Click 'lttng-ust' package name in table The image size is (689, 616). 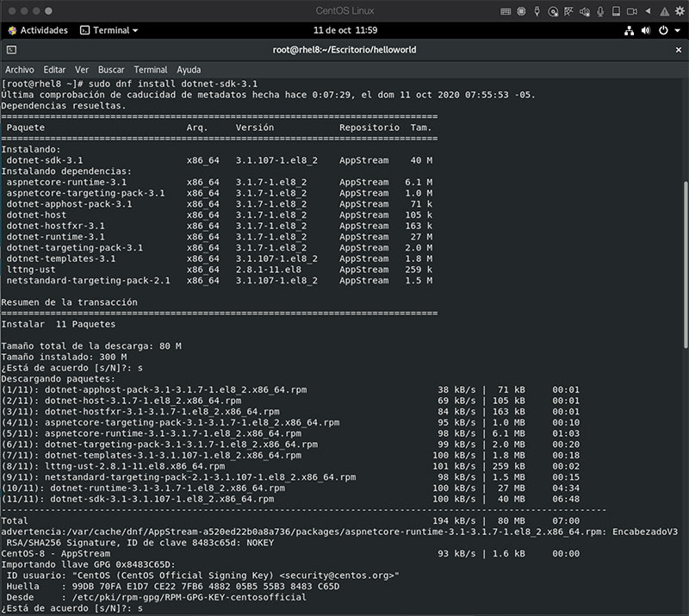[x=31, y=270]
